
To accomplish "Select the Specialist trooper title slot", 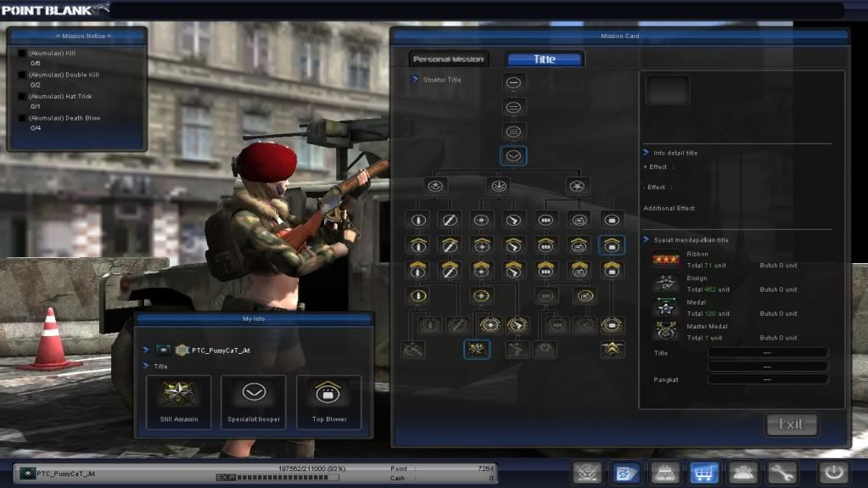I will [254, 402].
